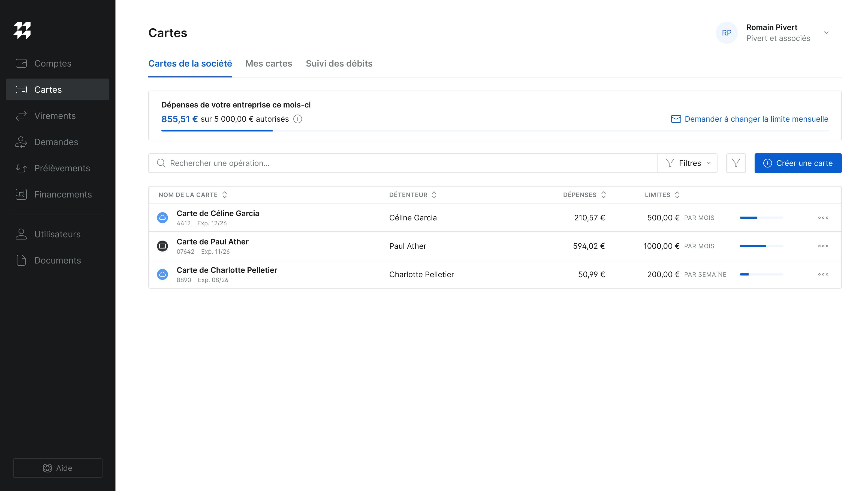Viewport: 868px width, 491px height.
Task: Click the Créer une carte button
Action: point(798,163)
